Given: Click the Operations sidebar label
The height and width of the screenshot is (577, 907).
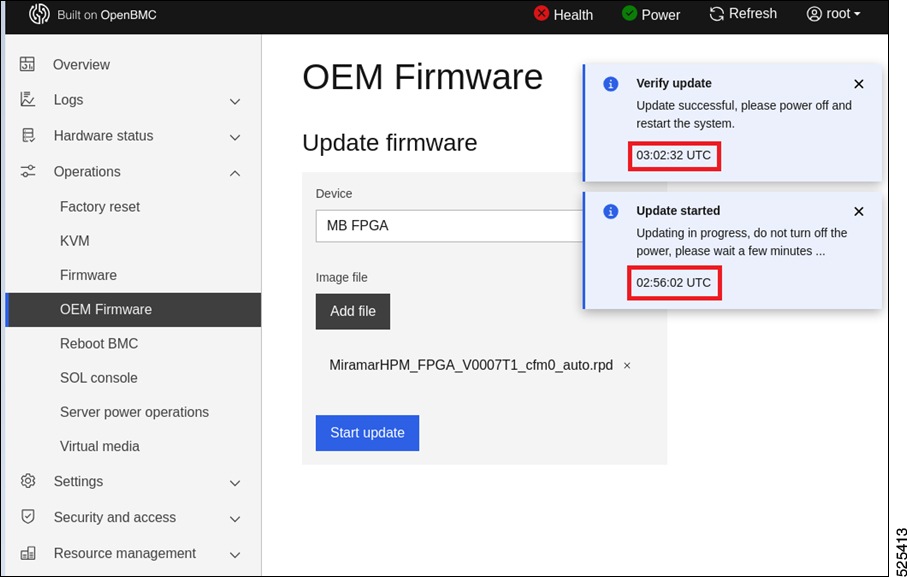Looking at the screenshot, I should click(87, 172).
